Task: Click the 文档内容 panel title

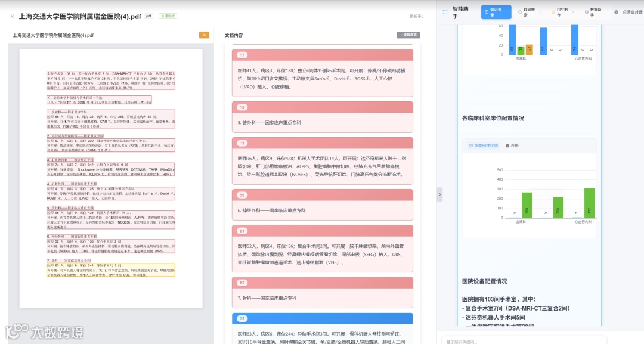Action: click(x=234, y=35)
